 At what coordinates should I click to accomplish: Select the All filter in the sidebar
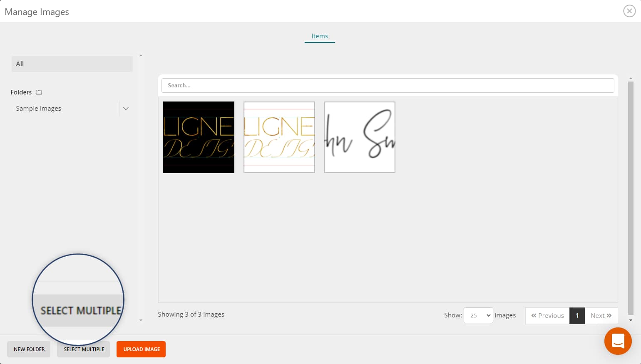click(72, 64)
